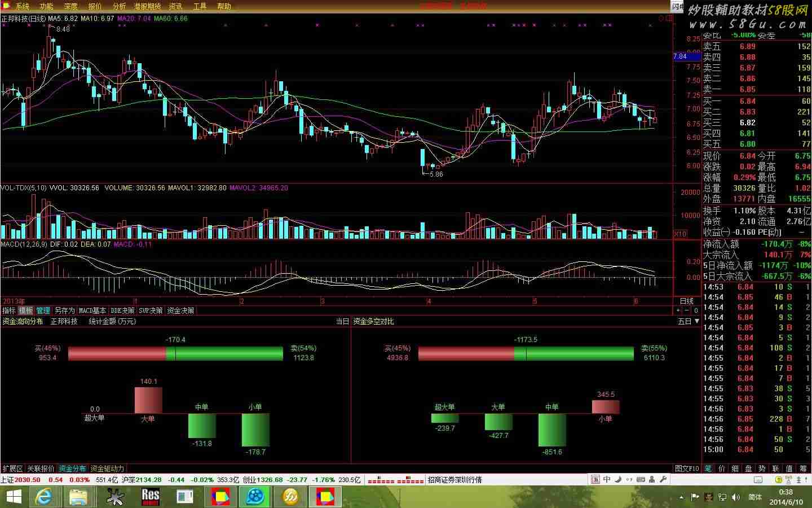Open Internet Explorer from taskbar
812x508 pixels.
[43, 497]
